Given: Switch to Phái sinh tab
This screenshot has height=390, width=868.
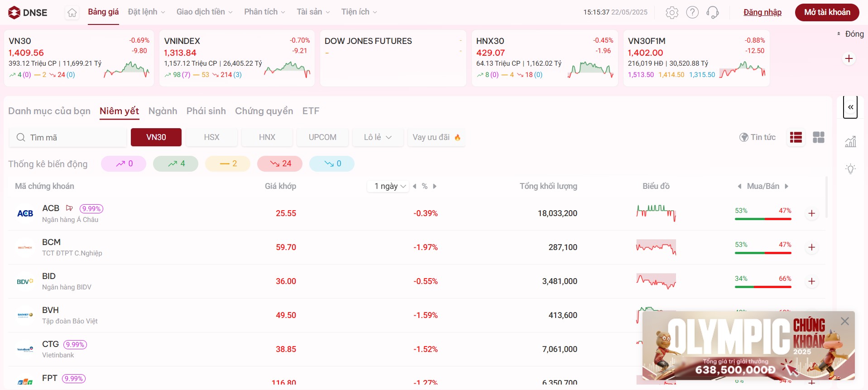Looking at the screenshot, I should (x=206, y=111).
